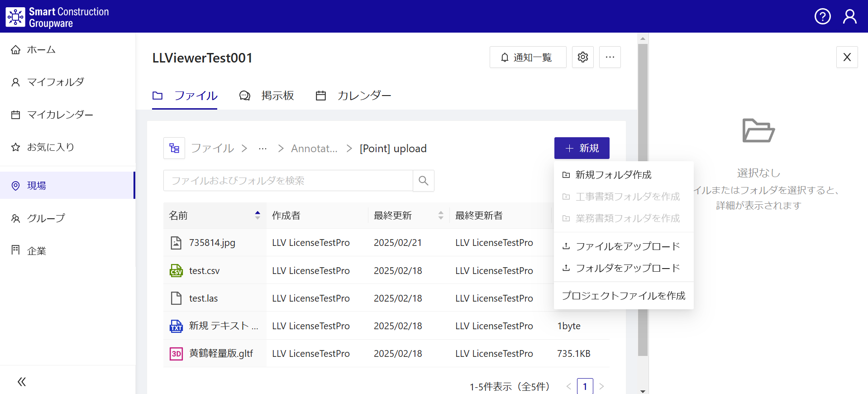Screen dimensions: 868x394
Task: Click the vertical scrollbar down arrow
Action: tap(643, 390)
